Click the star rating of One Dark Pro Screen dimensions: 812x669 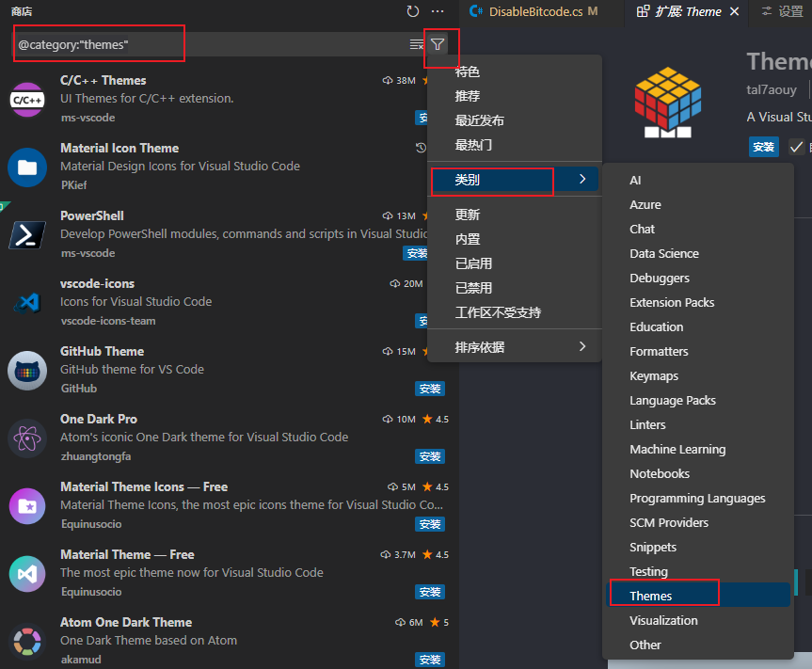pyautogui.click(x=436, y=420)
